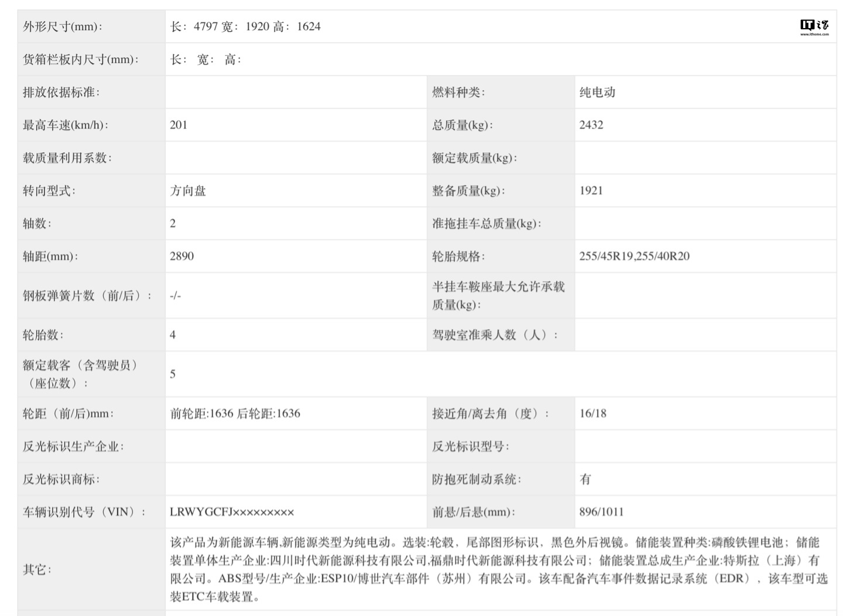Click the label 额定载客(含驾驶员)(座位数):
843x616 pixels.
80,374
